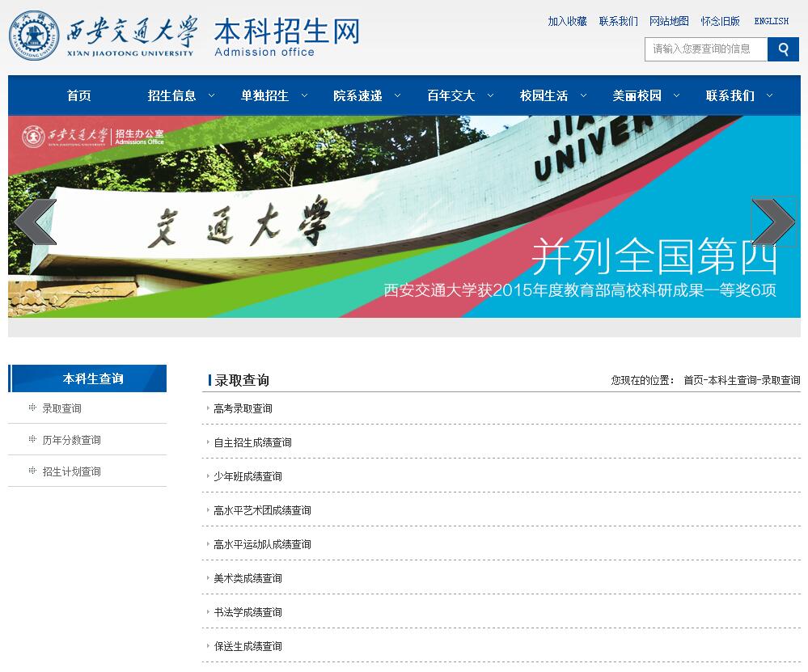
Task: Show the previous banner slide
Action: pyautogui.click(x=36, y=222)
